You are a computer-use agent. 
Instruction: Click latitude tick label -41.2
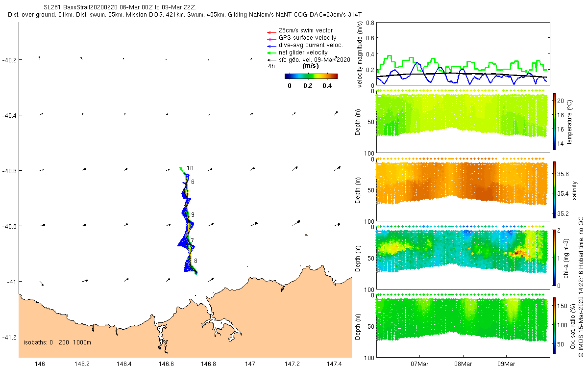(x=10, y=337)
